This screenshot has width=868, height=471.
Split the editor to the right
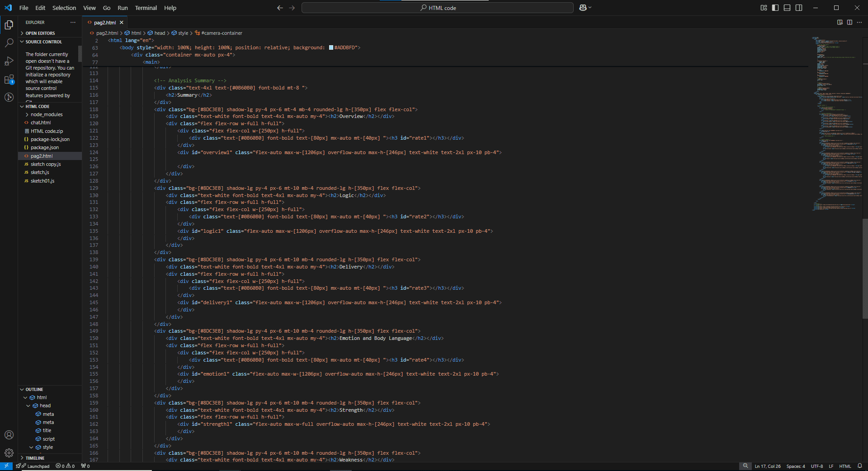pos(849,22)
